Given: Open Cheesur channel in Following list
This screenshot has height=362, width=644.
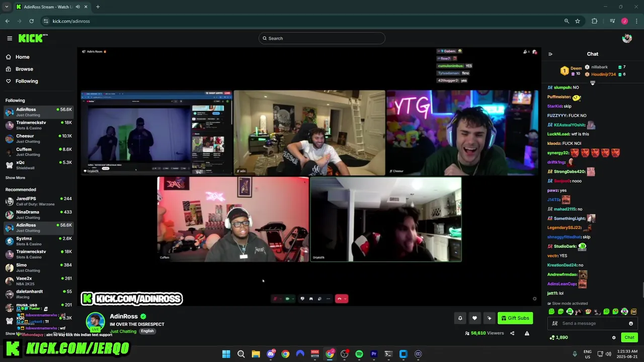Looking at the screenshot, I should (38, 138).
